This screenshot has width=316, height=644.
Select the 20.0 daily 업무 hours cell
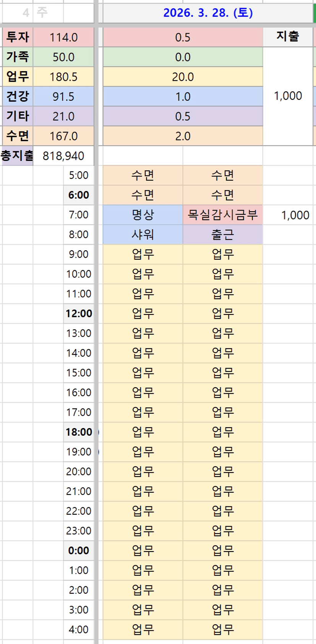tap(183, 77)
